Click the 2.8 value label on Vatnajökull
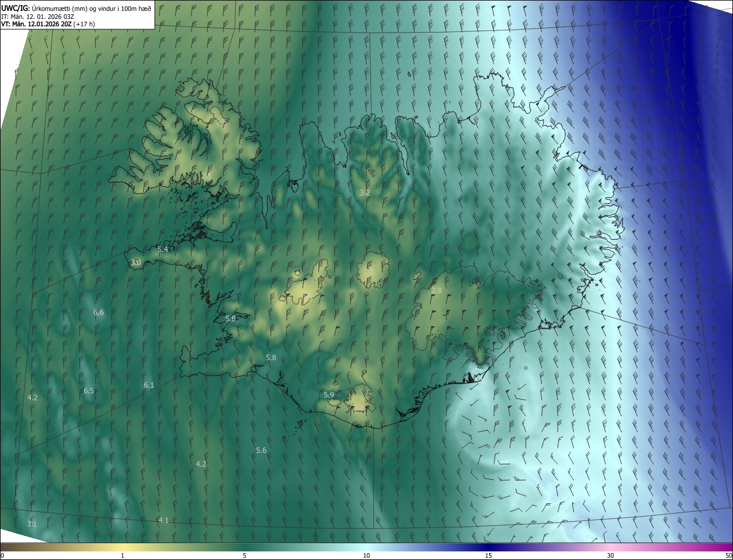This screenshot has width=733, height=560. click(x=436, y=291)
